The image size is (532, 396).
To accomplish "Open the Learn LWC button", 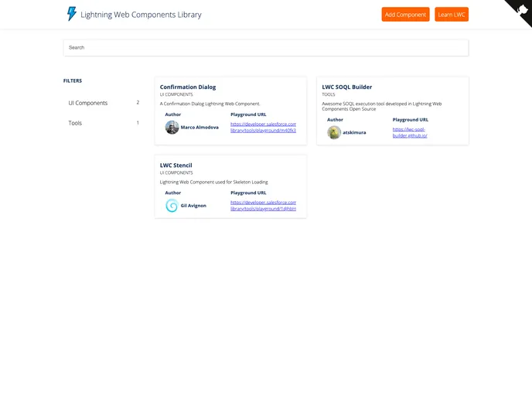I will click(x=452, y=15).
